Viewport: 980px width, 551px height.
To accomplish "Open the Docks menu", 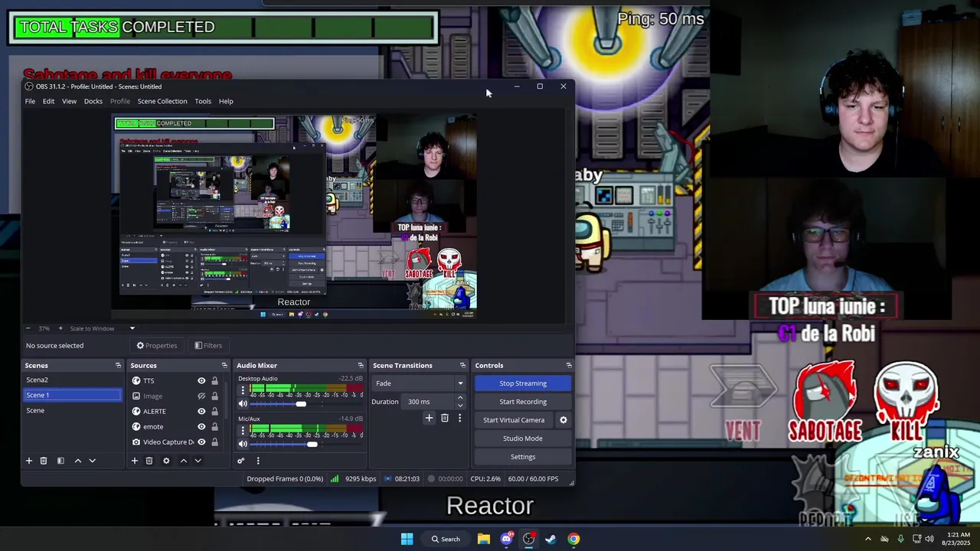I will tap(93, 101).
